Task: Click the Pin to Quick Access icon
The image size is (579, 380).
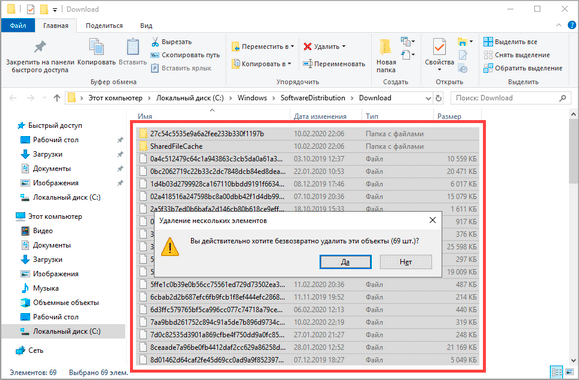Action: coord(40,47)
